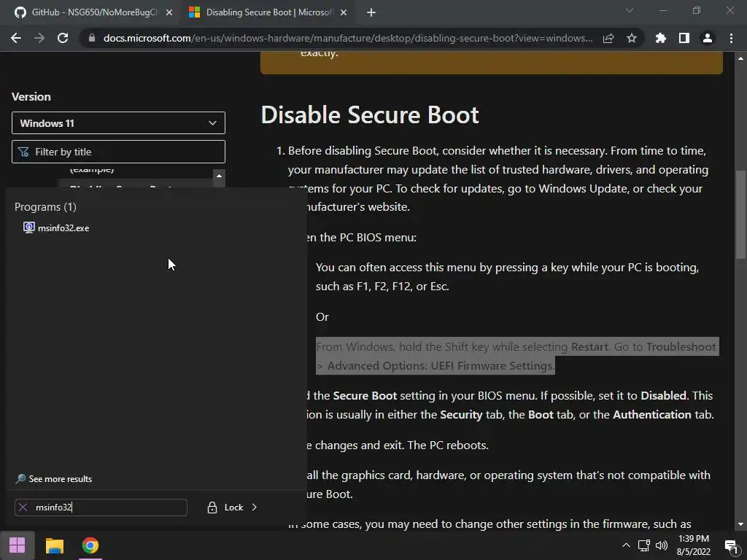This screenshot has height=560, width=747.
Task: Open See more results
Action: [x=53, y=478]
